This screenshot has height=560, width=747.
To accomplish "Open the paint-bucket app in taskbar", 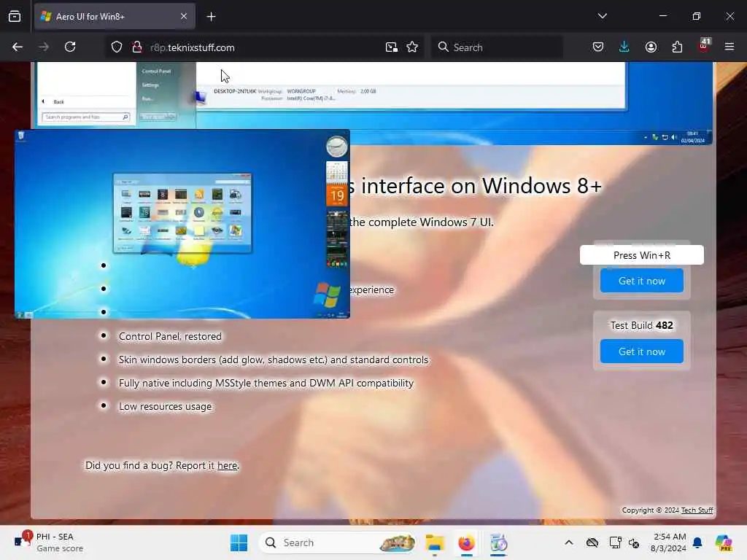I will coord(498,542).
